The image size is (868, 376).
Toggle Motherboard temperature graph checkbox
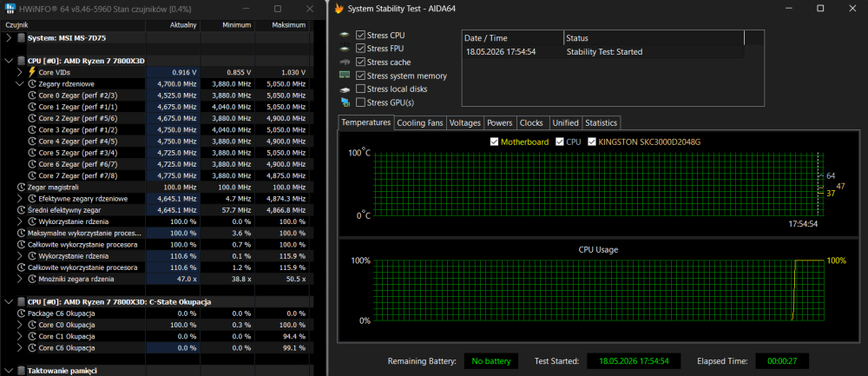495,142
